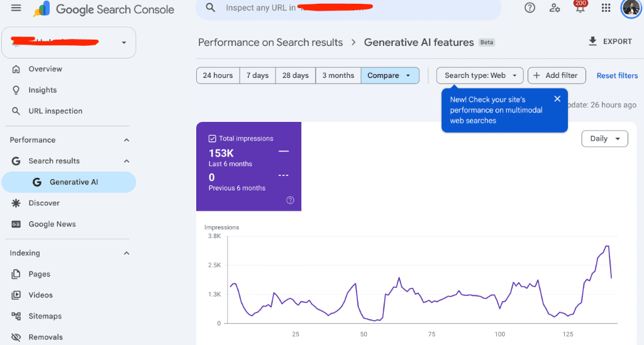The height and width of the screenshot is (345, 644).
Task: Click the EXPORT button
Action: click(610, 41)
